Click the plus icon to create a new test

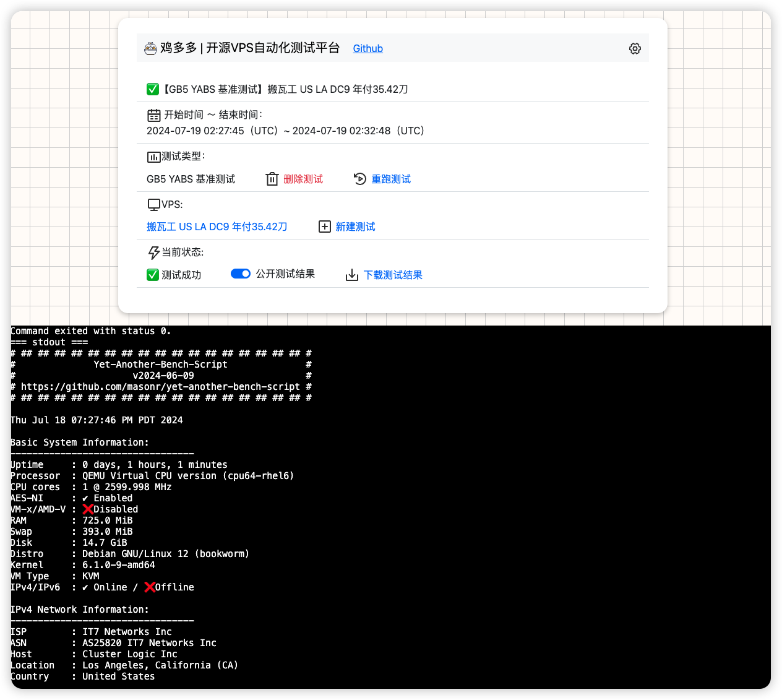click(325, 227)
